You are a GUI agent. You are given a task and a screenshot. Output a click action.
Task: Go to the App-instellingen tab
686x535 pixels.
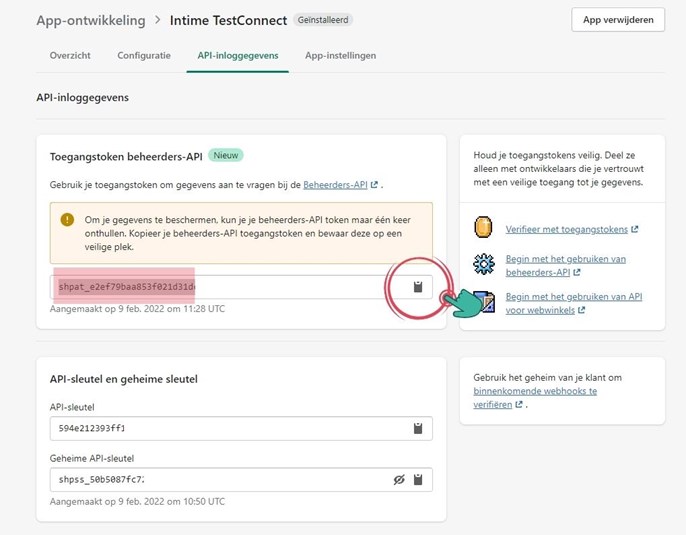[x=340, y=56]
